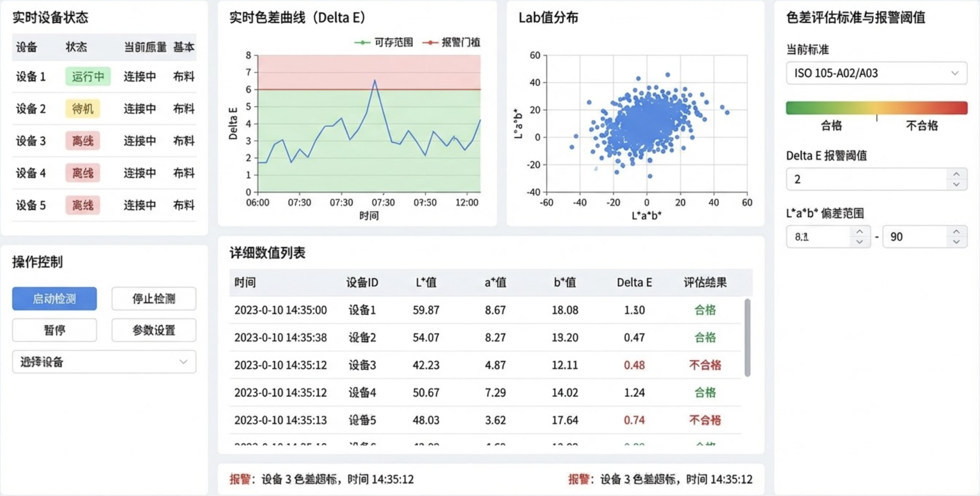Click the 评估结果 column header
Screen dimensions: 980x496
[705, 282]
